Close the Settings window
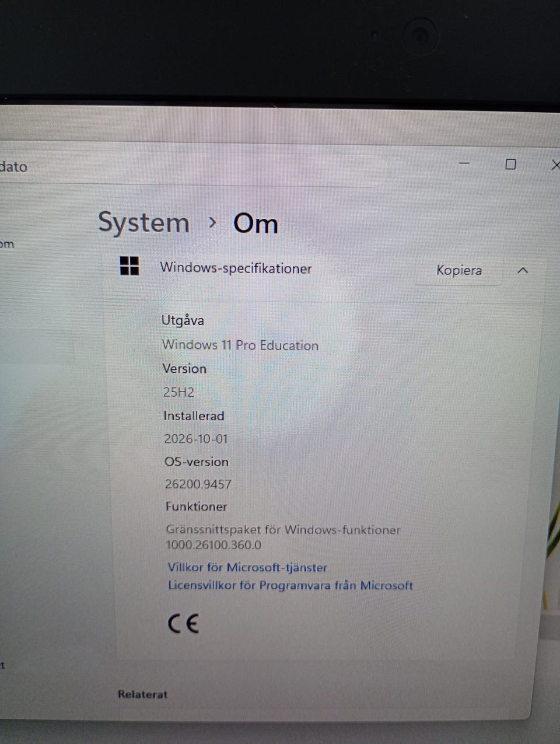560x744 pixels. [x=555, y=166]
